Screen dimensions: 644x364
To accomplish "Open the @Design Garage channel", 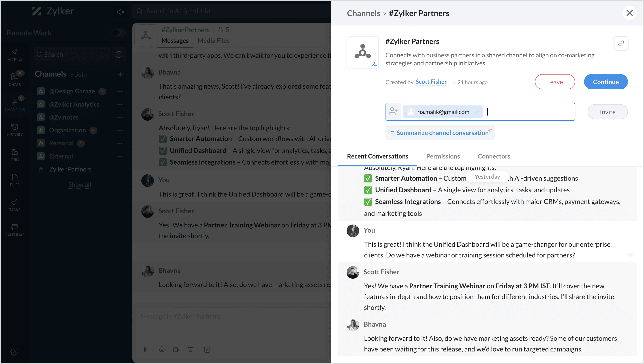I will [x=72, y=91].
